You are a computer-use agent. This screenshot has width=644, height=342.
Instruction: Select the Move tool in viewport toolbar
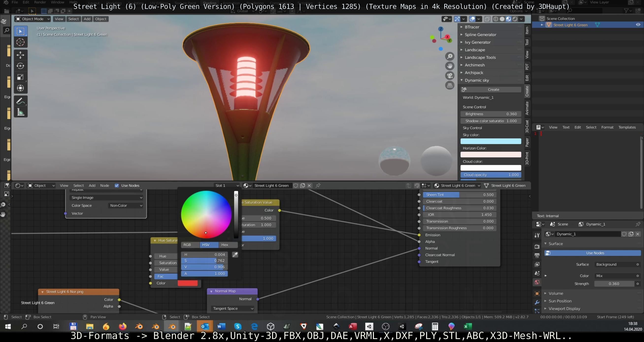pos(20,55)
